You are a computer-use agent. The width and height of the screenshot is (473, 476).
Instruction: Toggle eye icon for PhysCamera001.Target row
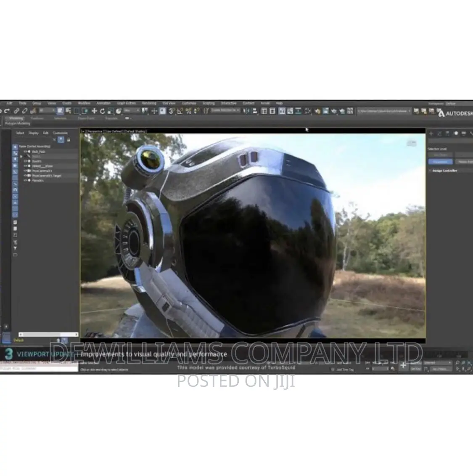tap(25, 176)
